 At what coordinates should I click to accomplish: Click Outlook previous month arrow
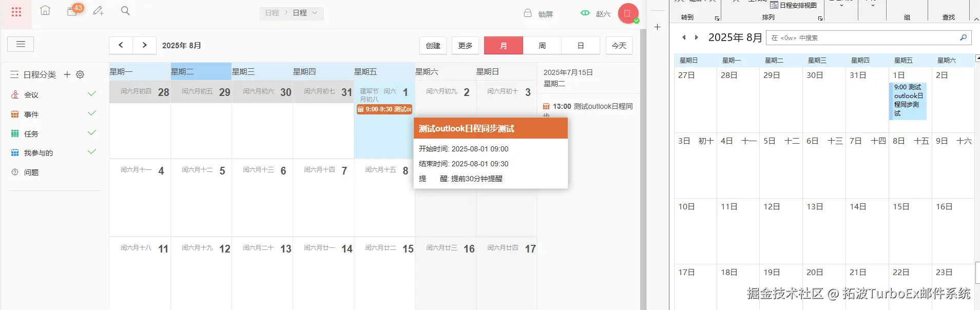[x=684, y=37]
